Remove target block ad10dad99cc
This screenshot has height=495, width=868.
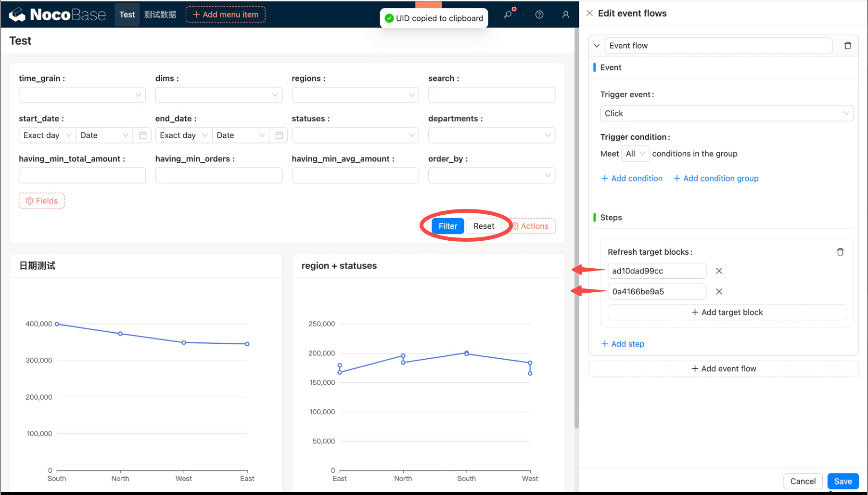tap(719, 271)
